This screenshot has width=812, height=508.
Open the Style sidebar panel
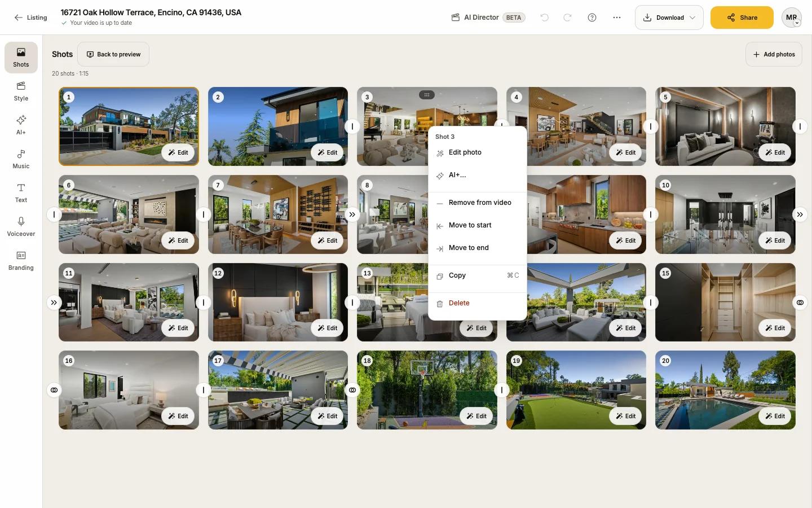point(21,91)
